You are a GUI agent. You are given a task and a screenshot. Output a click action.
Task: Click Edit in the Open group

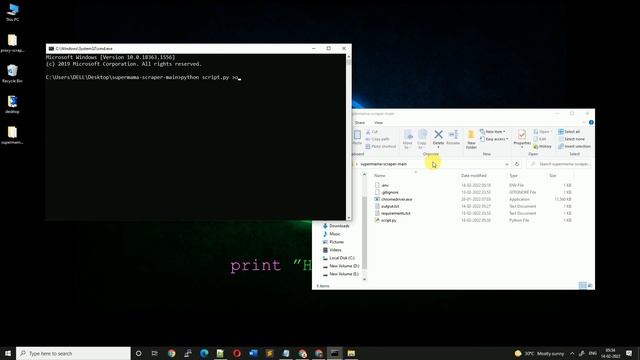click(540, 139)
